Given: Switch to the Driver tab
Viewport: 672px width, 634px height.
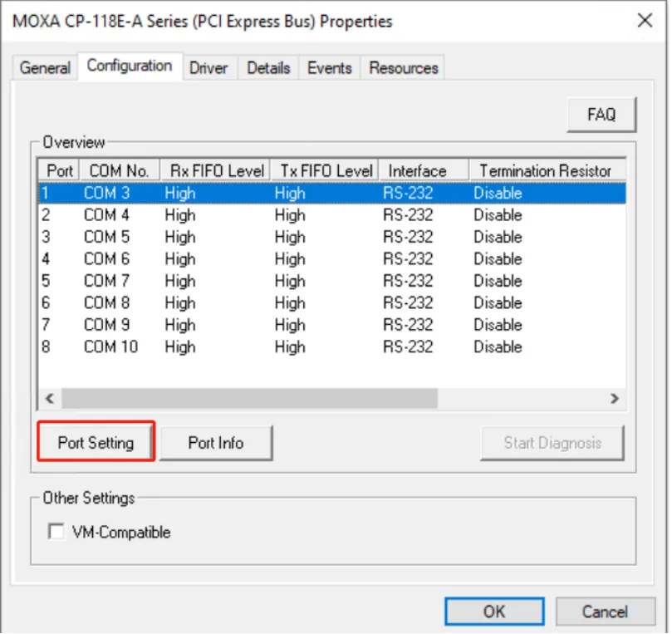Looking at the screenshot, I should [x=208, y=68].
